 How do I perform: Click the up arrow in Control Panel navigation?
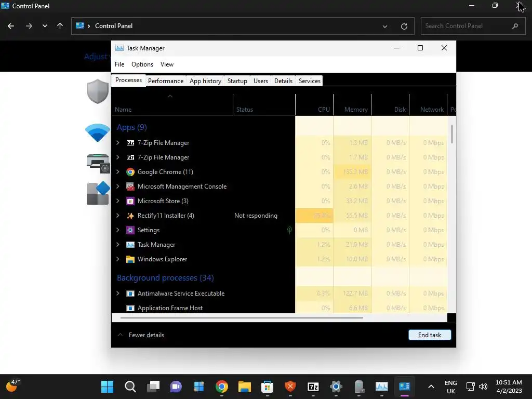coord(60,26)
